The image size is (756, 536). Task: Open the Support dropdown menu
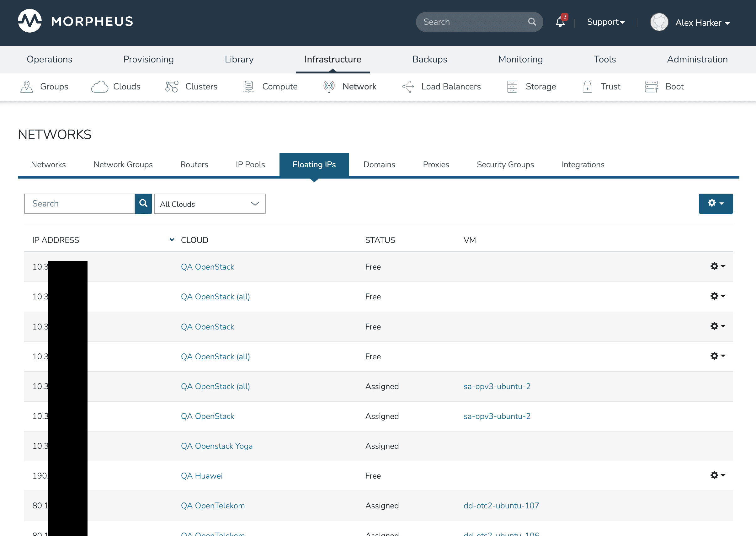[606, 22]
